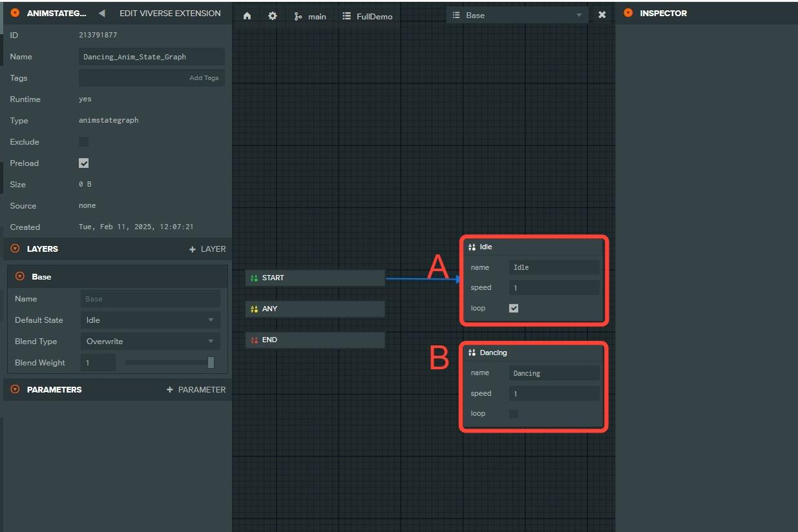Enable loop on the Dancing state
798x532 pixels.
[514, 414]
